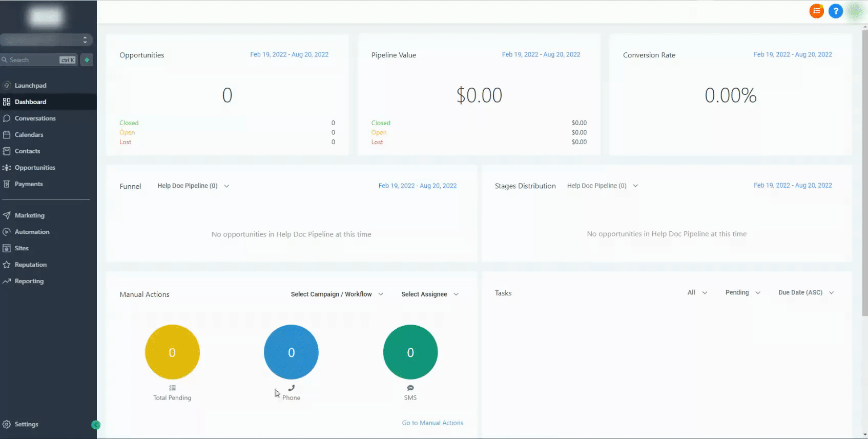
Task: Collapse sidebar with green arrow button
Action: [96, 425]
